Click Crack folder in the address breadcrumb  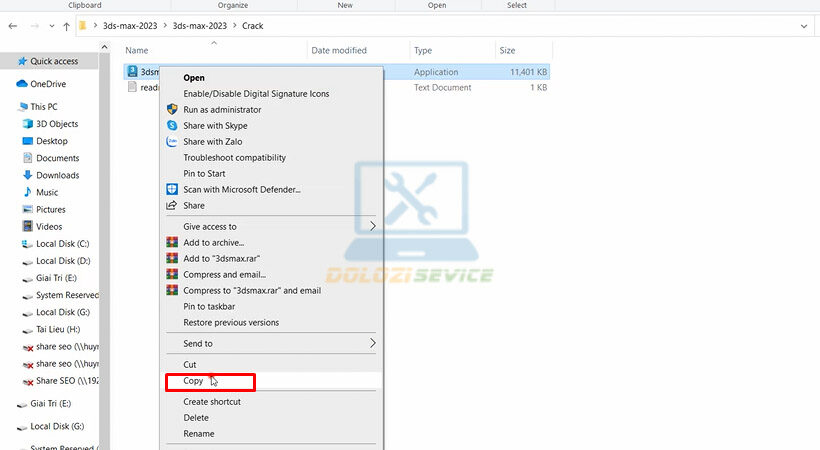[x=252, y=25]
